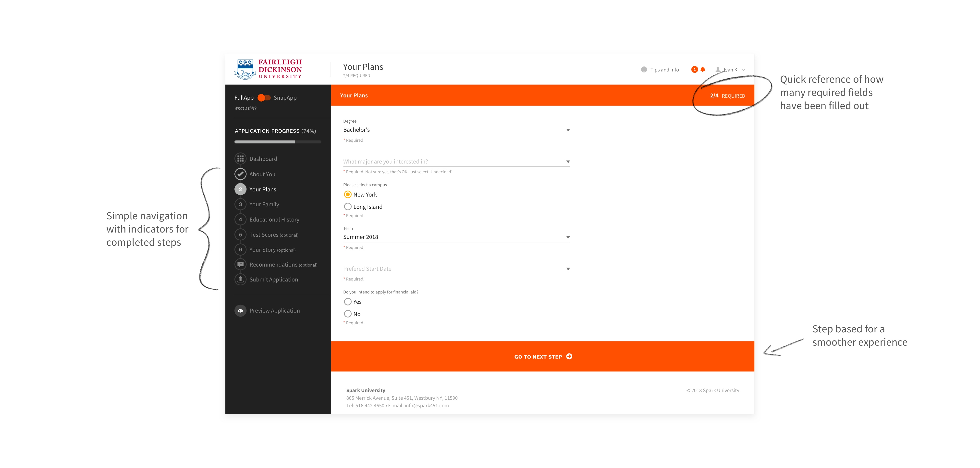Click the info@spark451.com email address
Image resolution: width=980 pixels, height=468 pixels.
tap(427, 406)
